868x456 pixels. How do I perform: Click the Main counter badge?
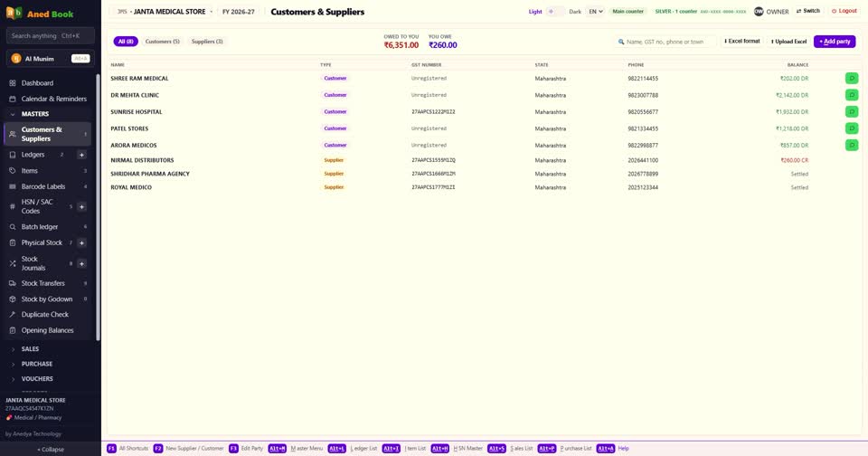(627, 11)
